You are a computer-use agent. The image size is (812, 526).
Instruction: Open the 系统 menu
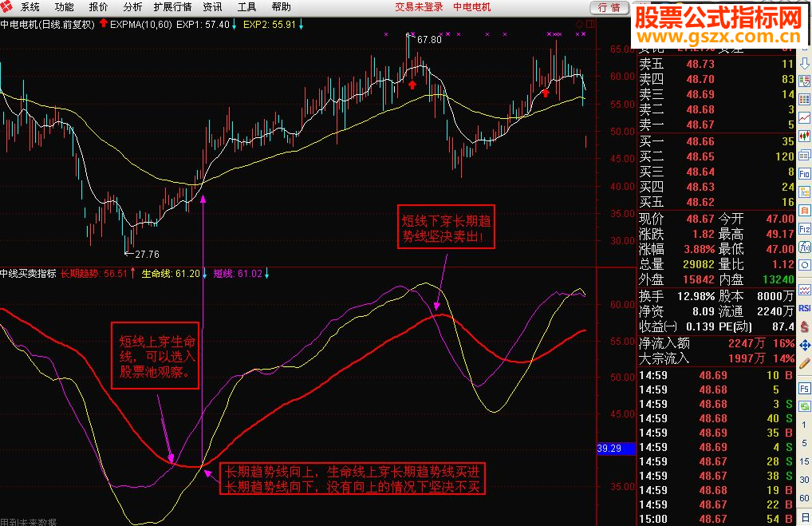[x=30, y=6]
